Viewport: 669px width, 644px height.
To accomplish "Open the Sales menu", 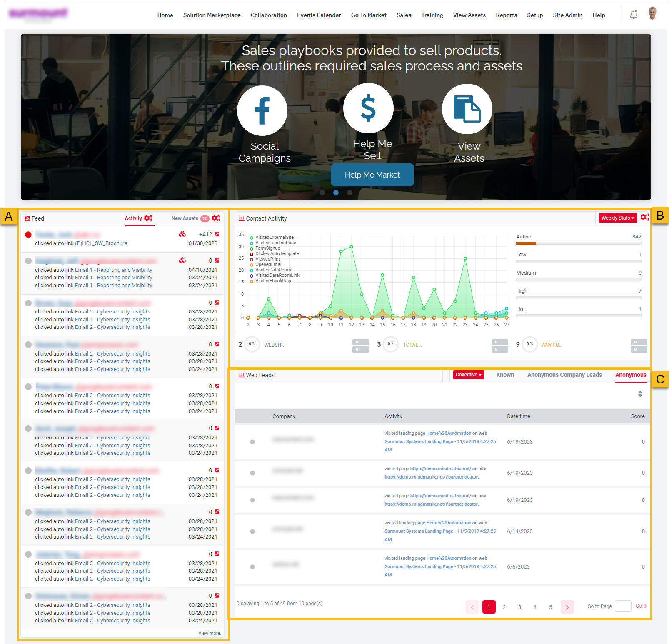I will [x=404, y=15].
